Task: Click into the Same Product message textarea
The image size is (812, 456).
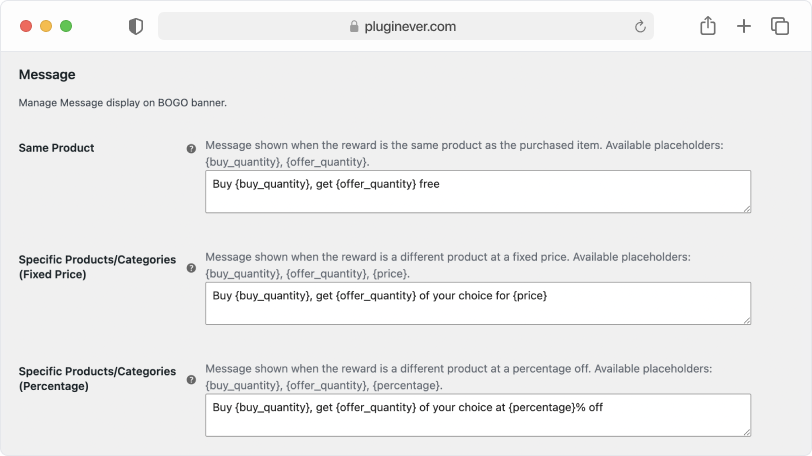Action: [478, 192]
